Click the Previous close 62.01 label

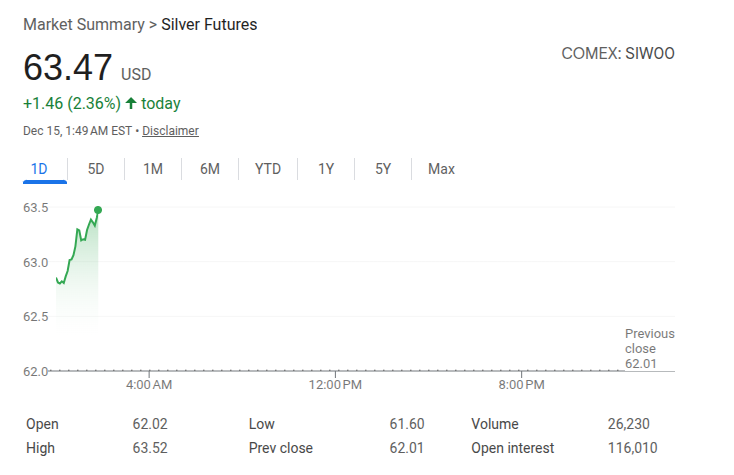[x=649, y=348]
